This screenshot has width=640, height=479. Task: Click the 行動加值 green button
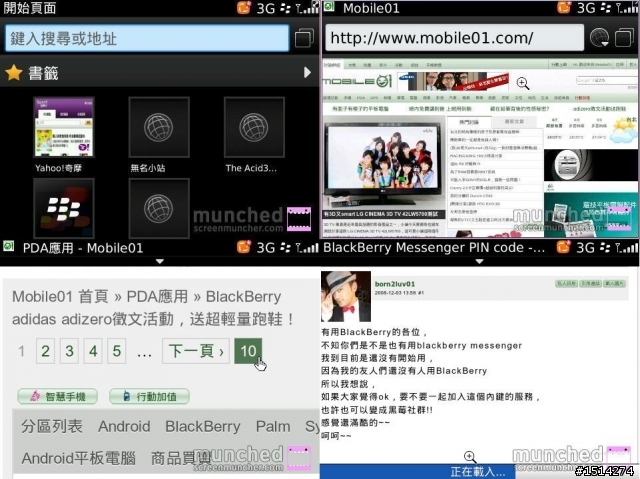149,396
